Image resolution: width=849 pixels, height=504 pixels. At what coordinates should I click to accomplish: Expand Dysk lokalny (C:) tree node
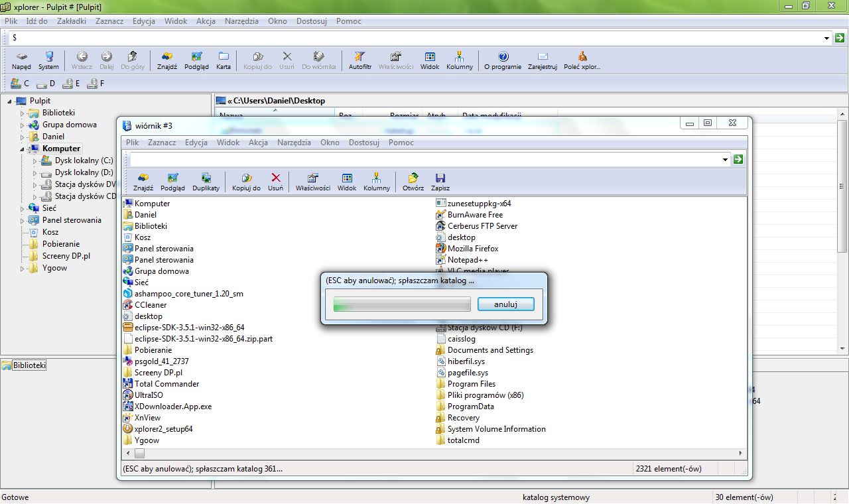coord(34,160)
